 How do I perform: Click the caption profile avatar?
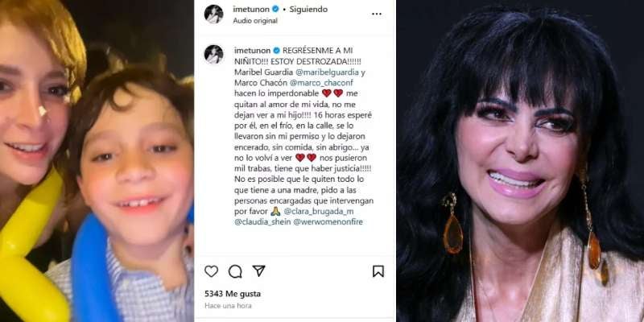(213, 54)
